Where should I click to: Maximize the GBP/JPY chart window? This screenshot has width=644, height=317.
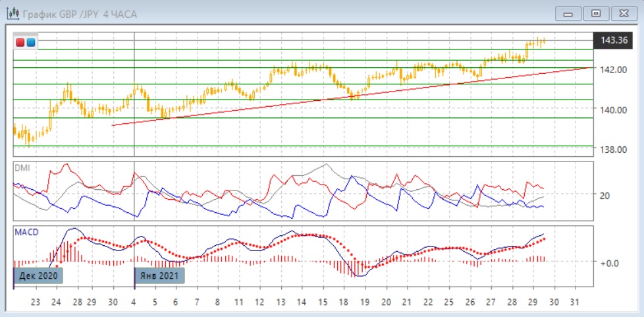pos(596,13)
